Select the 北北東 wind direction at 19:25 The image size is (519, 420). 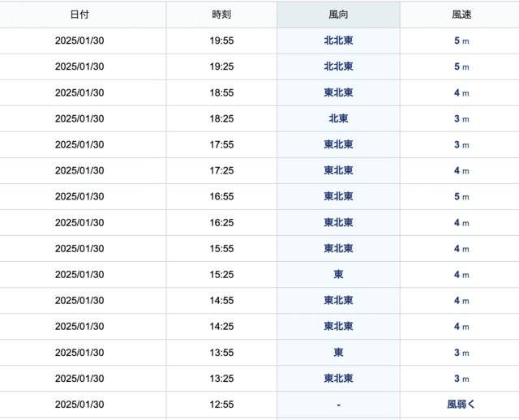[x=338, y=66]
